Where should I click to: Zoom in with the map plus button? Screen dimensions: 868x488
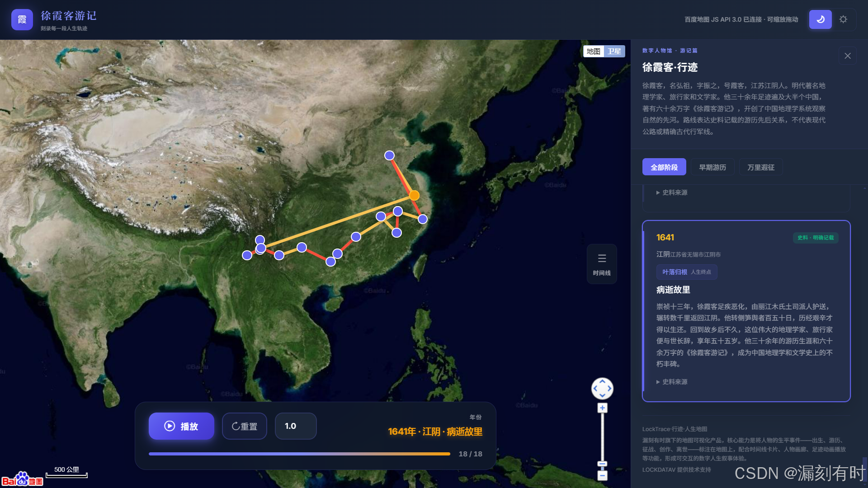(602, 408)
